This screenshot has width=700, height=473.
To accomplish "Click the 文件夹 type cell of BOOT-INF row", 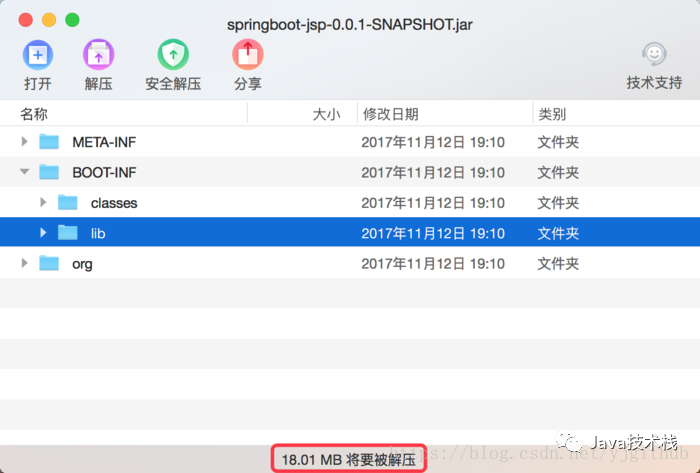I will 558,173.
